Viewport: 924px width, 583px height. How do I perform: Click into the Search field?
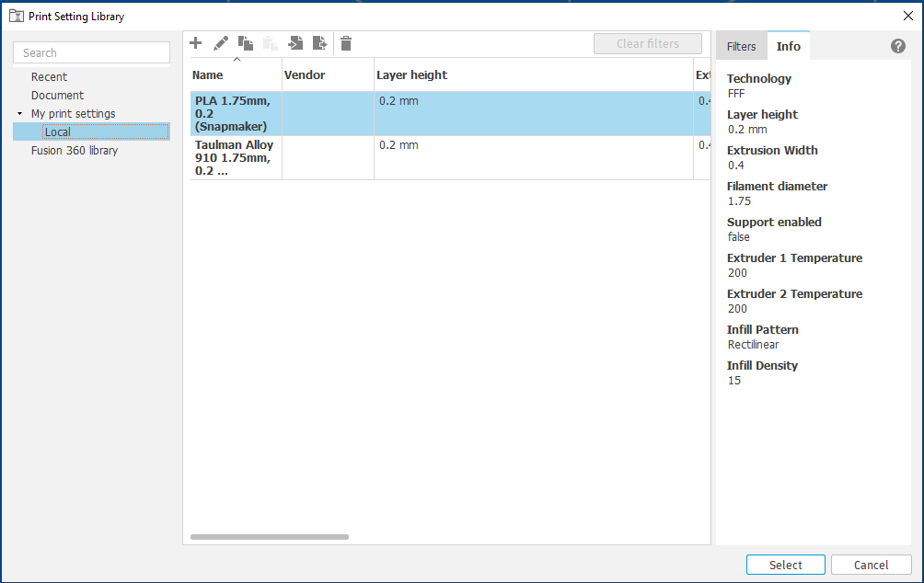tap(91, 52)
